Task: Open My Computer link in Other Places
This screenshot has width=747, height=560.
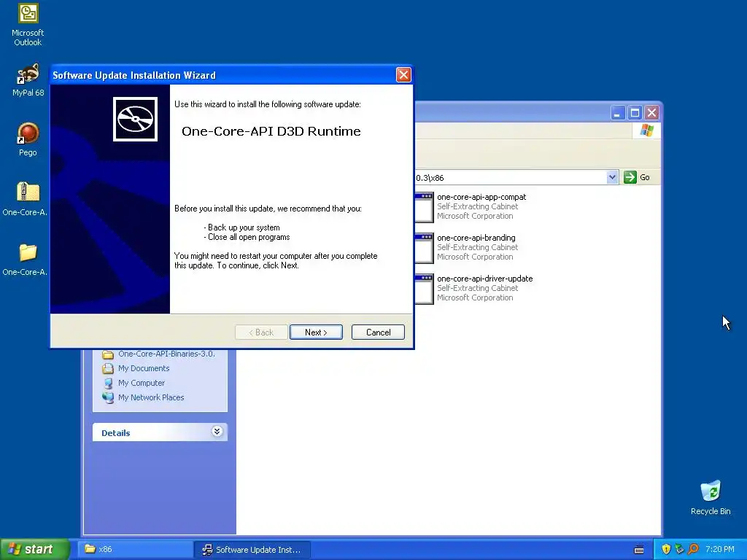Action: point(141,383)
